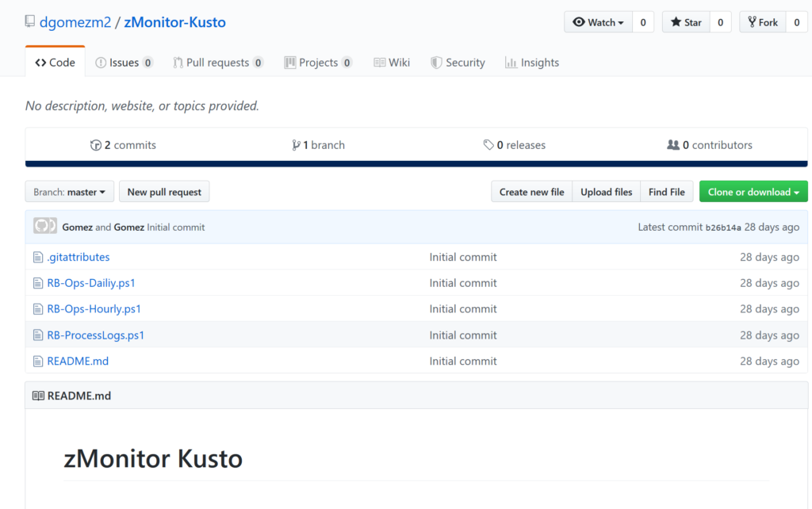View the 1 branch link

[x=319, y=145]
